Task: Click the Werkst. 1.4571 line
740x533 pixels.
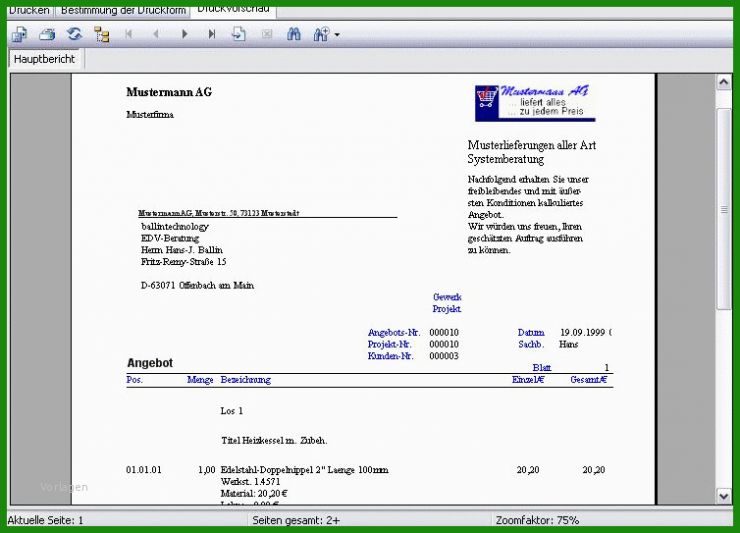Action: pos(250,482)
